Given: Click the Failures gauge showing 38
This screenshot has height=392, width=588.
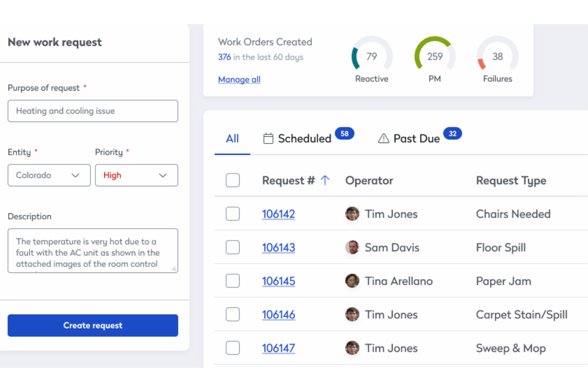Looking at the screenshot, I should point(497,55).
